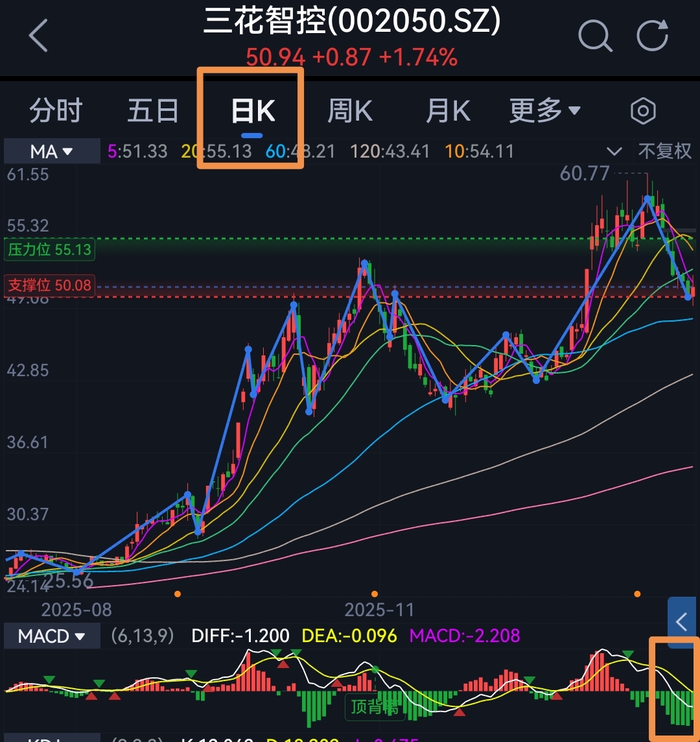Tap MA 120:43.41 value
Image resolution: width=700 pixels, height=742 pixels.
point(390,151)
